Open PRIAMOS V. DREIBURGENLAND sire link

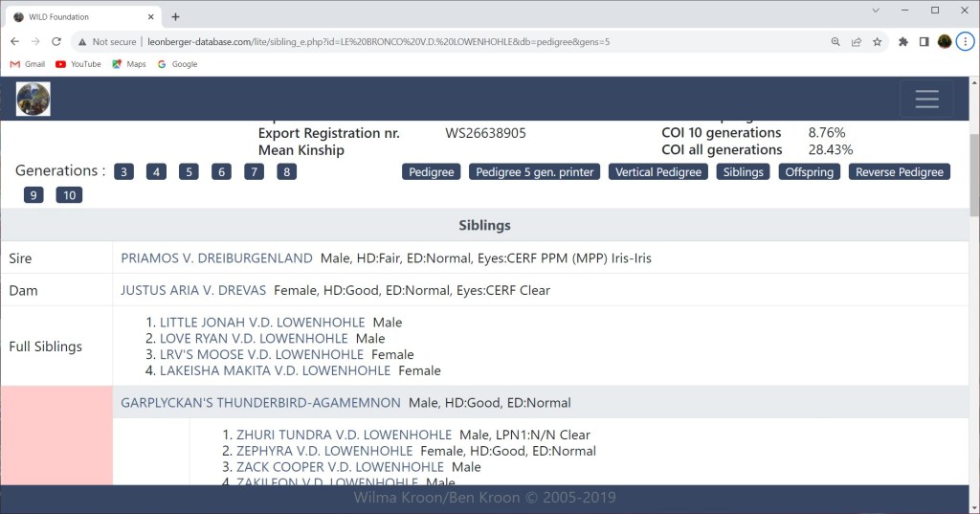(x=216, y=258)
